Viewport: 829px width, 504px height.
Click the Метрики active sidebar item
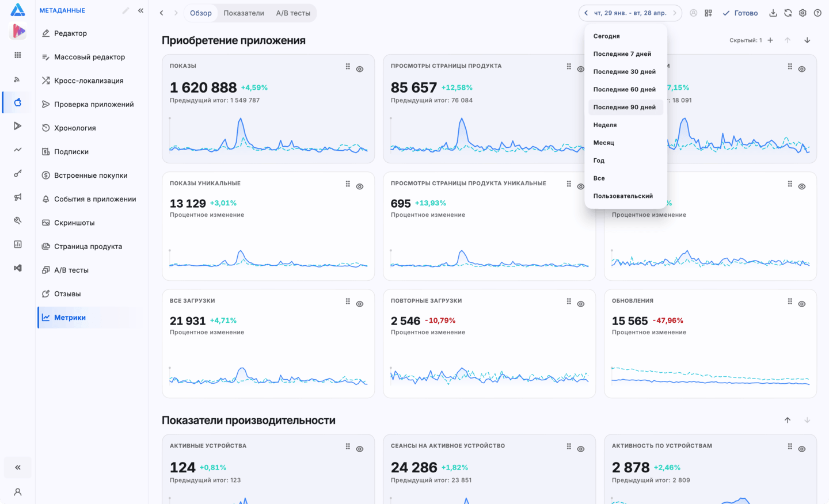89,317
